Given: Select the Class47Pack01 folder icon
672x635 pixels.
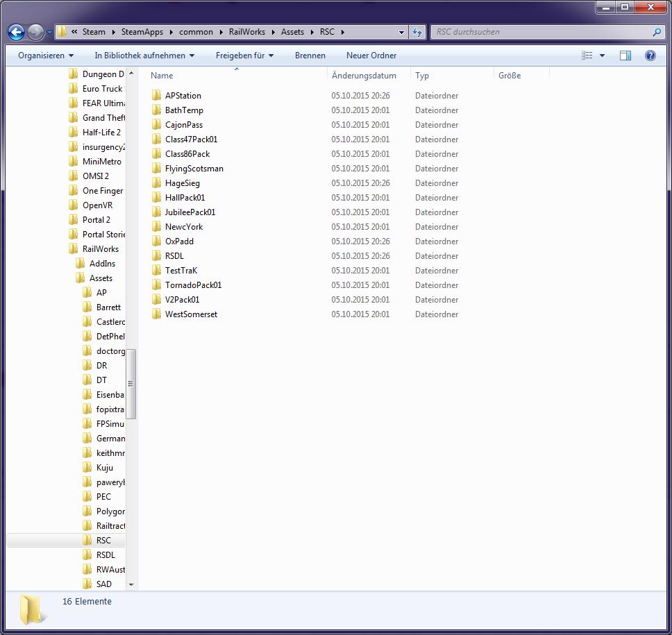Looking at the screenshot, I should [156, 139].
